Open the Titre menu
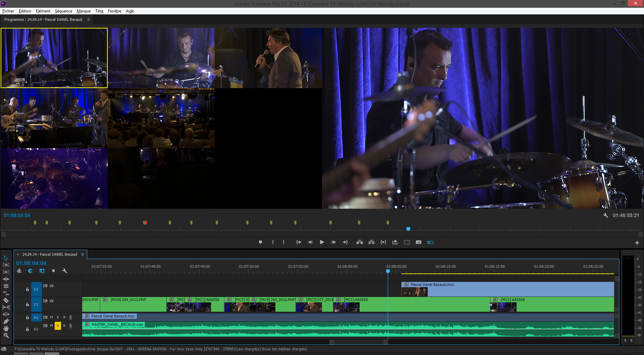The height and width of the screenshot is (355, 644). (99, 11)
